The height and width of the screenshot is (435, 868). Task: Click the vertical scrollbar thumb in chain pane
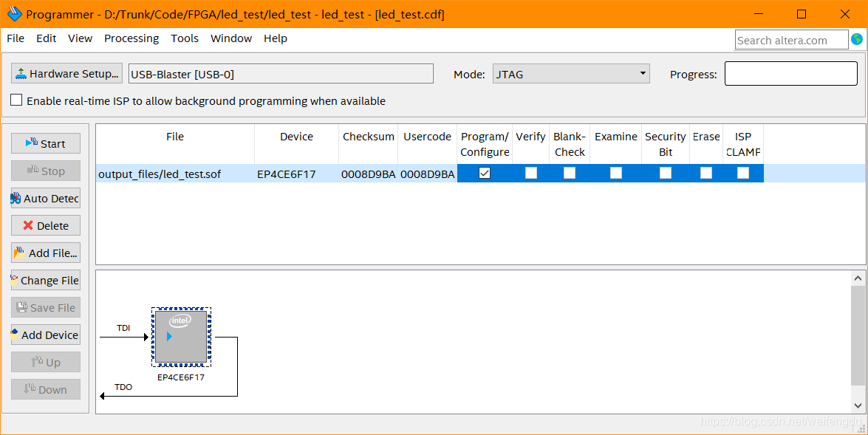(x=858, y=335)
